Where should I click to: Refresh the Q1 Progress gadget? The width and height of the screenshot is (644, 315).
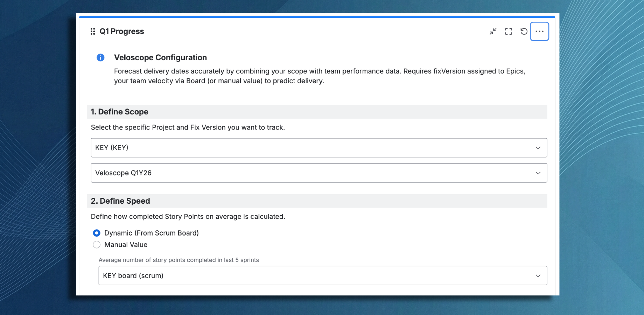tap(524, 31)
